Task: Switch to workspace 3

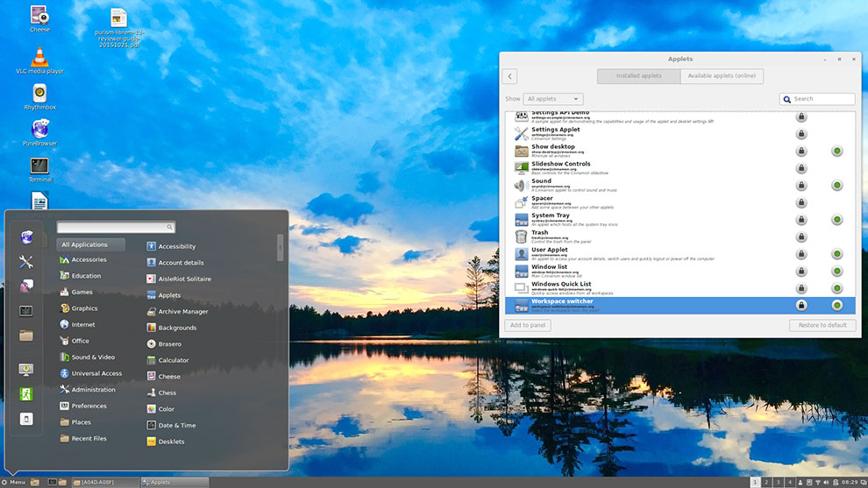Action: click(x=778, y=483)
